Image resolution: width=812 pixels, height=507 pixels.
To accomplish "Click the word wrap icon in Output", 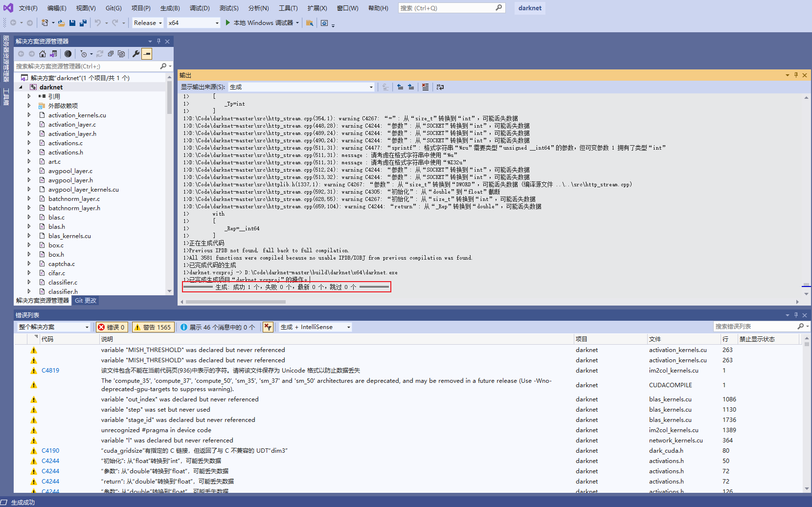I will pyautogui.click(x=440, y=87).
